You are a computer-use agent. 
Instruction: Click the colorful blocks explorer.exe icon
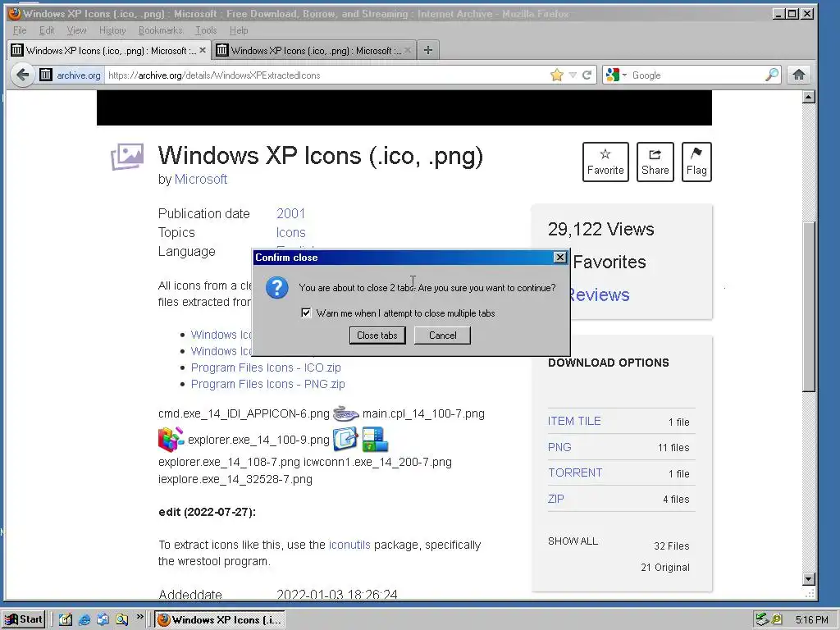pos(171,440)
